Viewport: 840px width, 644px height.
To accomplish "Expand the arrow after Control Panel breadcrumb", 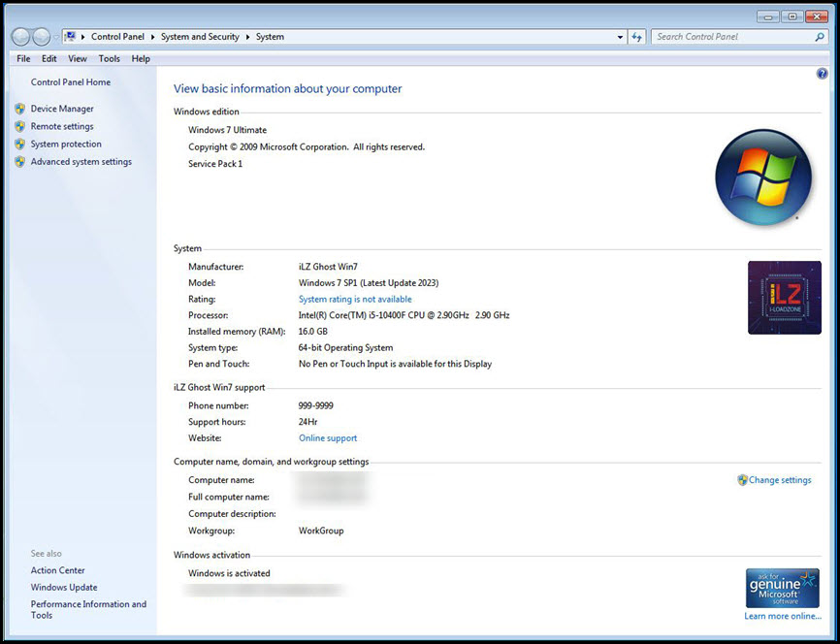I will 152,37.
